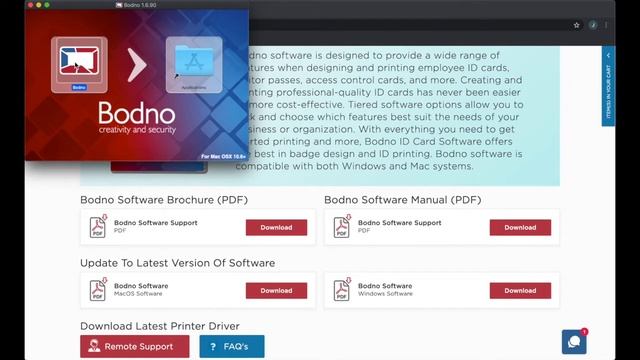Click PDF icon beside Software Manual entry
The image size is (640, 360).
pyautogui.click(x=342, y=226)
